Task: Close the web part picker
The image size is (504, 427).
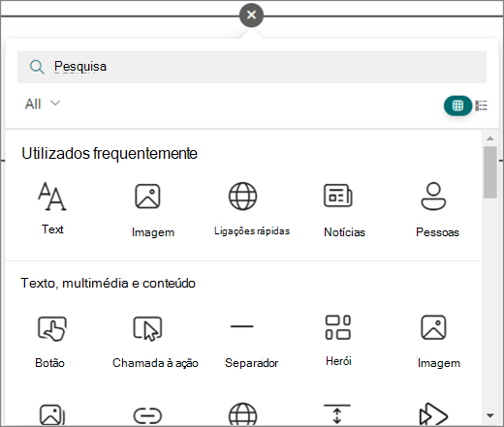Action: 251,15
